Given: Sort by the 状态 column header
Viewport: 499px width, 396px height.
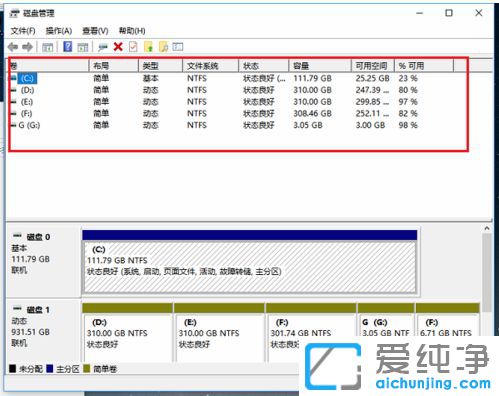Looking at the screenshot, I should 264,66.
